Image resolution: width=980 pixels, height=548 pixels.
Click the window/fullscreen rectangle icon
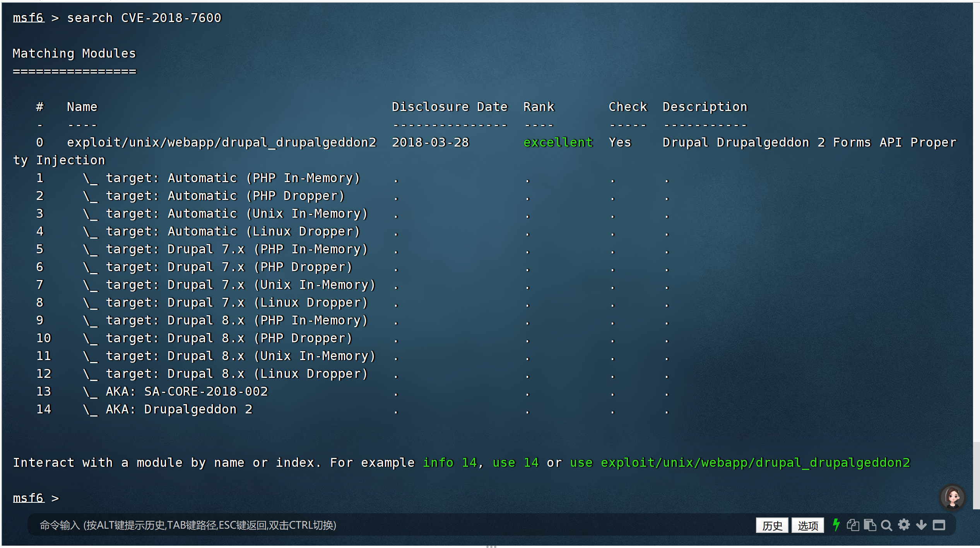coord(939,525)
